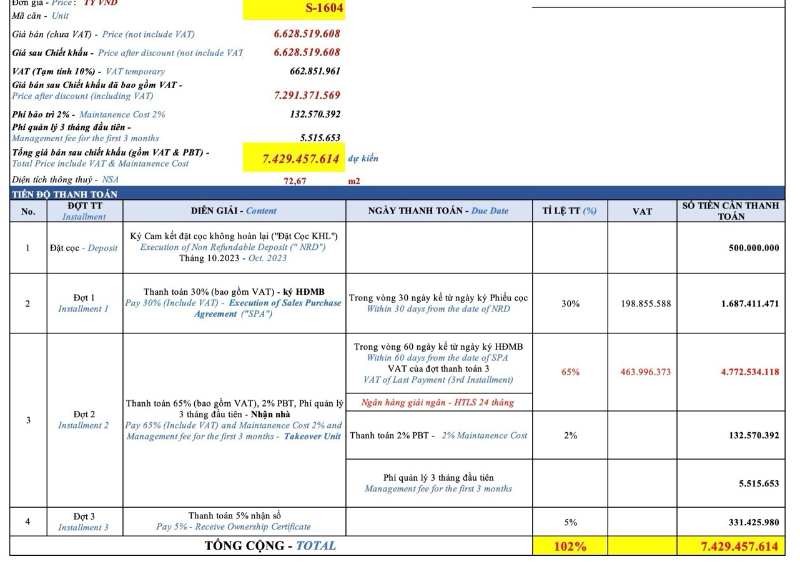
Task: Click the VAT value 198.855.588
Action: click(x=645, y=304)
